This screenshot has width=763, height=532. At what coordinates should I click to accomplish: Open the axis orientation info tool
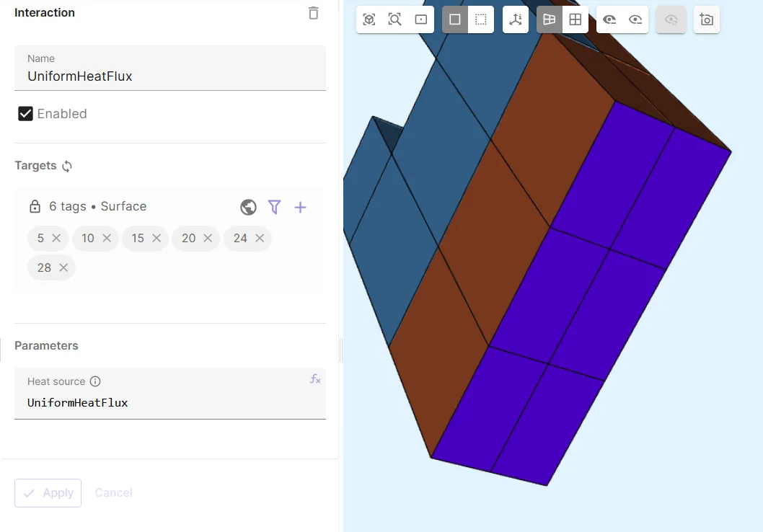click(x=515, y=20)
